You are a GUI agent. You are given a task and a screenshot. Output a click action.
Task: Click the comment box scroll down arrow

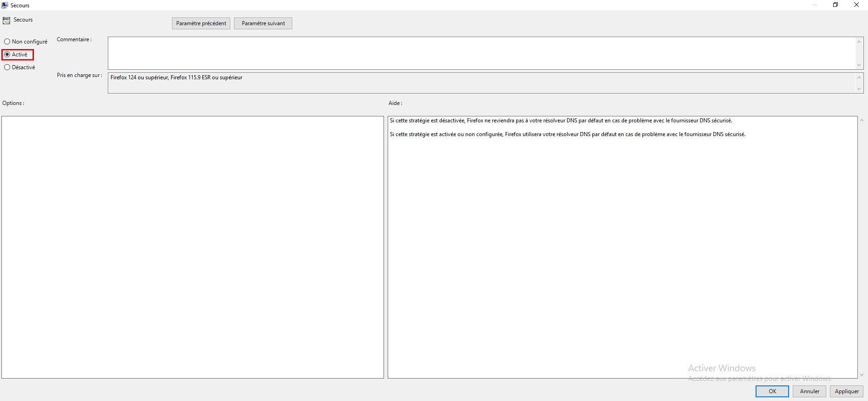pos(859,65)
